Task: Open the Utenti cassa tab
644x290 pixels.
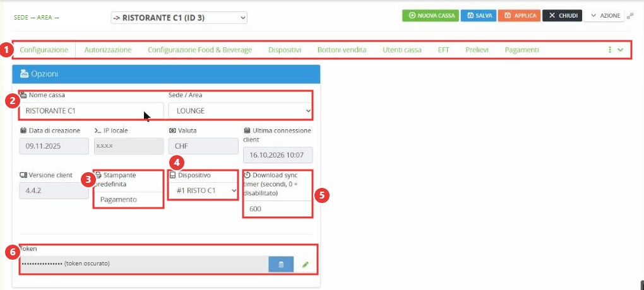Action: click(x=402, y=50)
